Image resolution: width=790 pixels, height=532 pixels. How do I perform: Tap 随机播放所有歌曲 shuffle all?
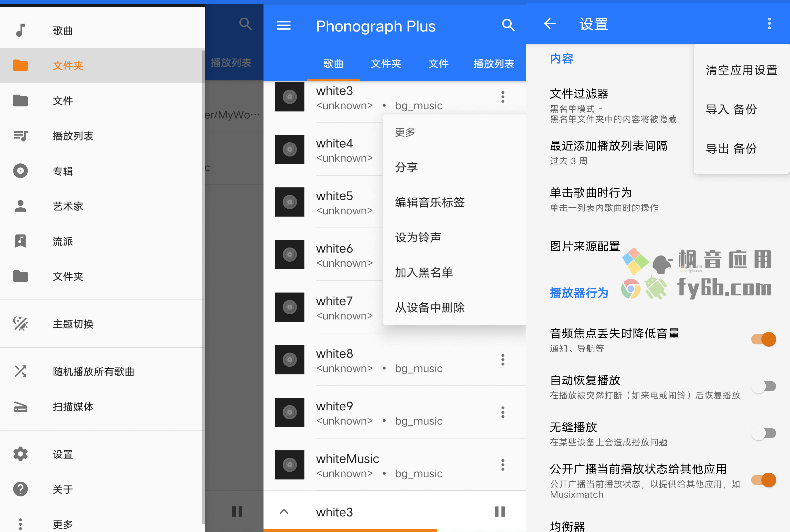102,372
